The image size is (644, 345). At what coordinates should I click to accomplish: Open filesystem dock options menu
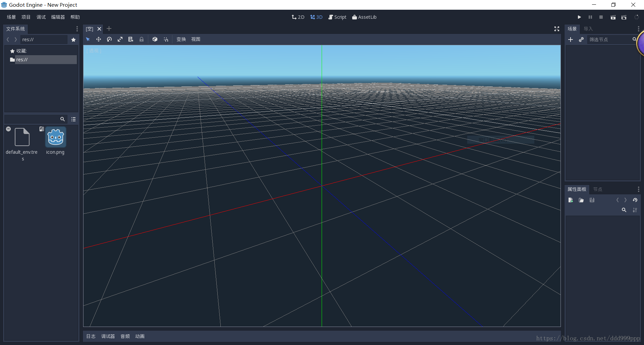(77, 29)
